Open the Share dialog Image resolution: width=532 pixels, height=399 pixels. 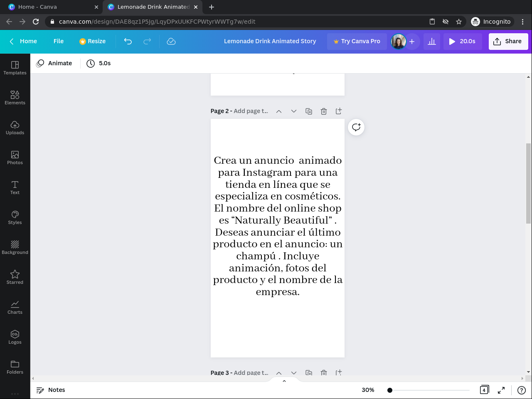508,41
